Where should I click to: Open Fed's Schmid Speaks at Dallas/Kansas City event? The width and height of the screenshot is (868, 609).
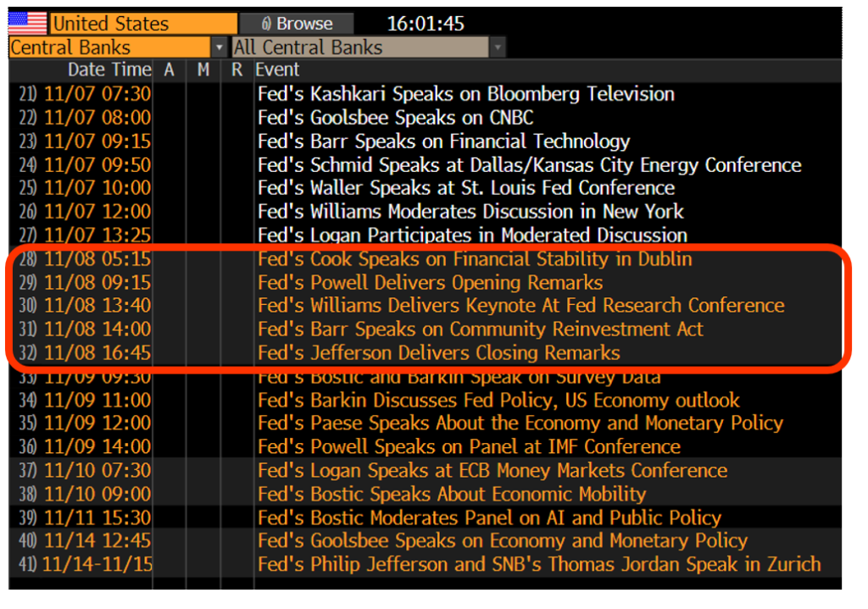[x=529, y=165]
